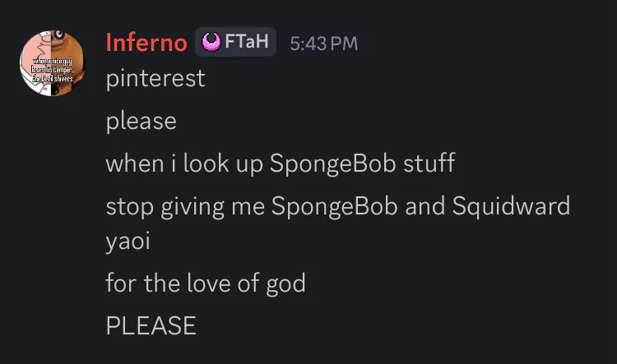
Task: Click the word "Squidward" in the message
Action: tap(511, 205)
